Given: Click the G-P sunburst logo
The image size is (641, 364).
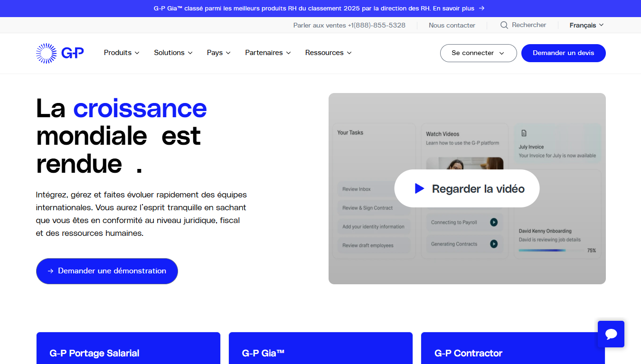Looking at the screenshot, I should (x=60, y=53).
